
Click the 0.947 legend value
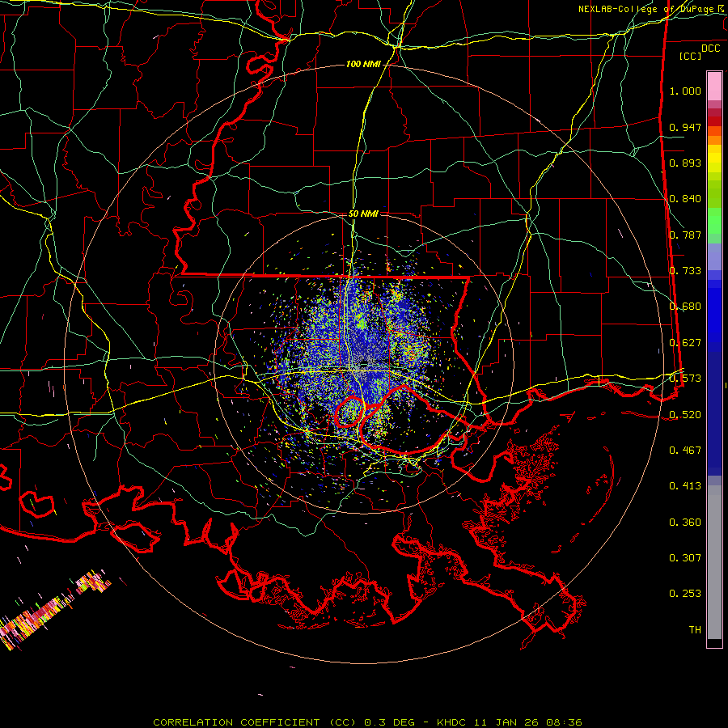[685, 127]
